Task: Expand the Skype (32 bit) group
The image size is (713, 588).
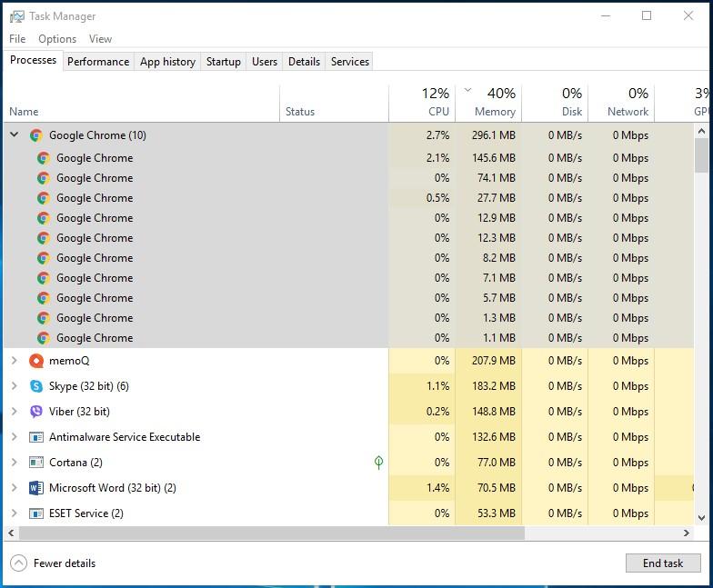Action: click(15, 385)
